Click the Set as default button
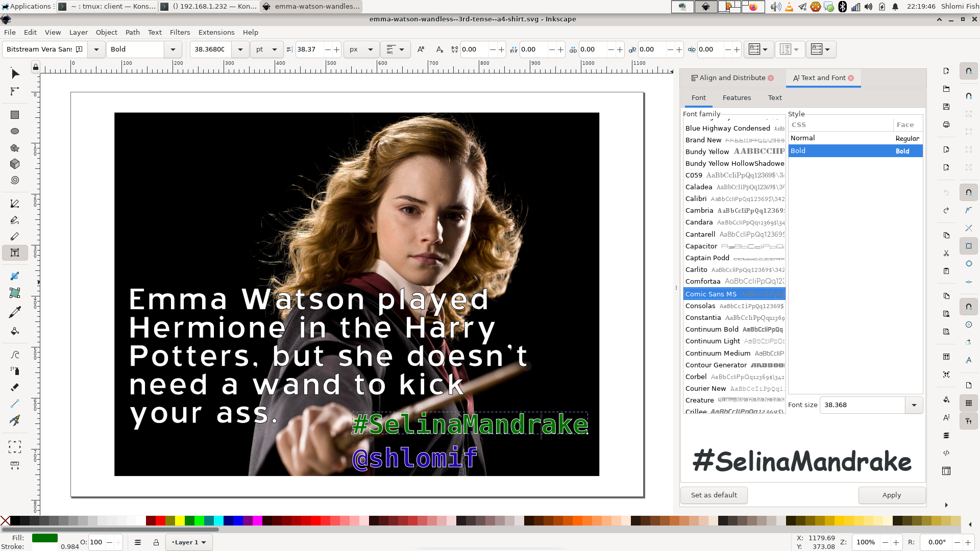The height and width of the screenshot is (551, 980). pos(714,495)
